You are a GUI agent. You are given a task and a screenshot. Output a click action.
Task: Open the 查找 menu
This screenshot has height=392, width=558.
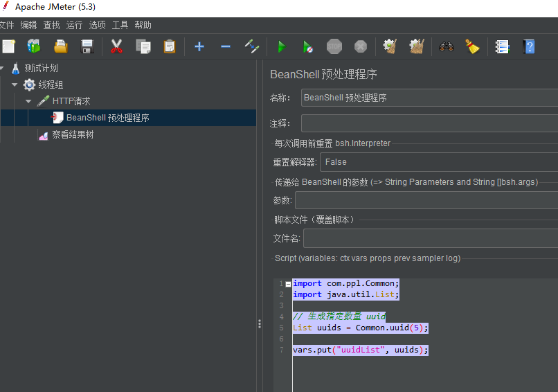coord(51,25)
